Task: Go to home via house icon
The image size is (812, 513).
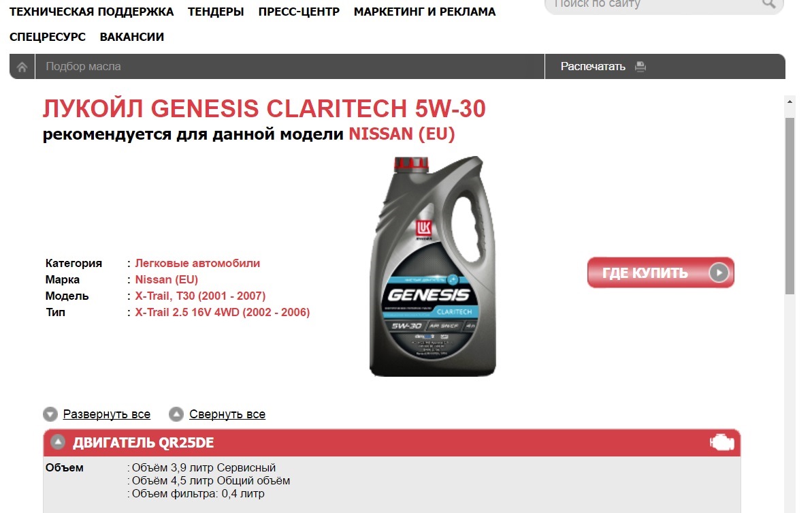Action: (22, 67)
